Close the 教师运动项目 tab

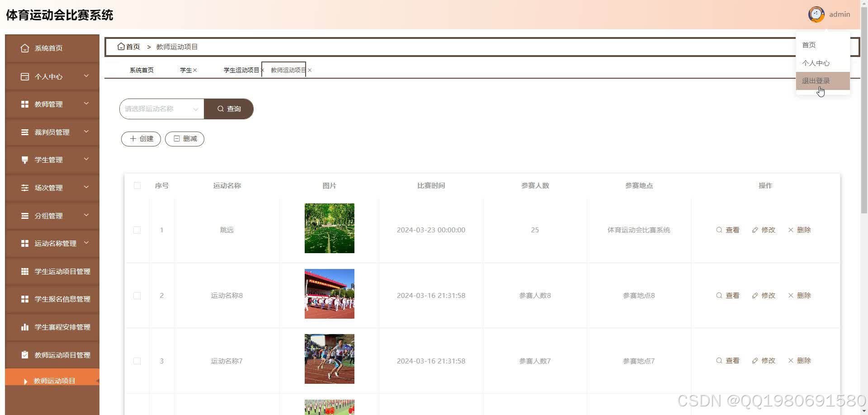click(x=309, y=70)
